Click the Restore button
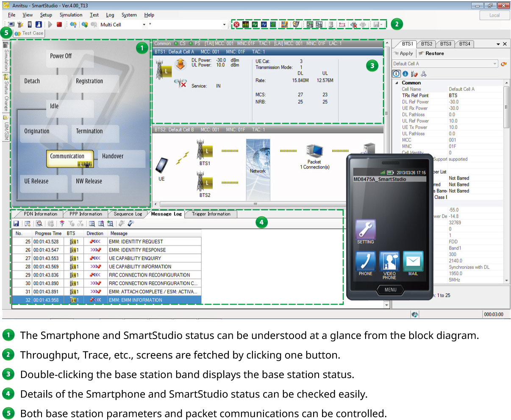511x420 pixels. click(x=431, y=53)
